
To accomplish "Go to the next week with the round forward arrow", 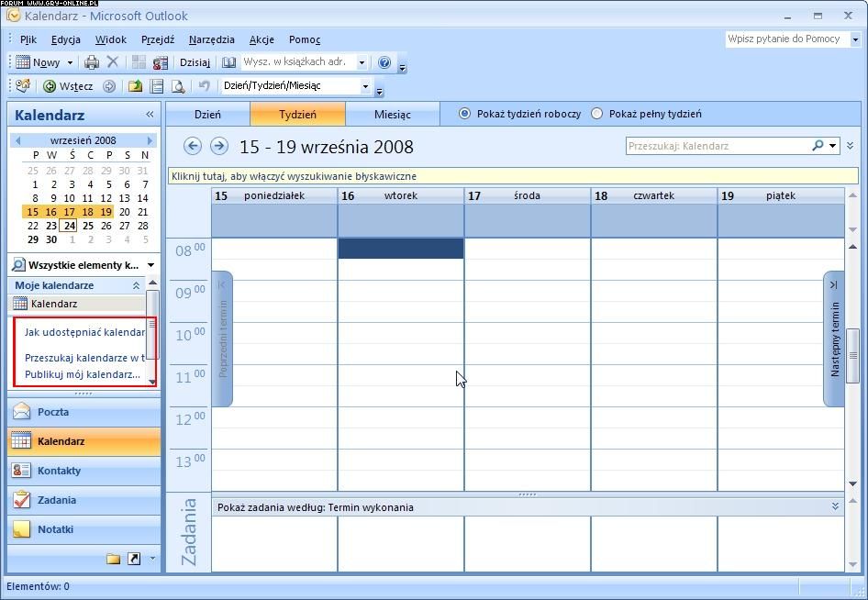I will (219, 146).
